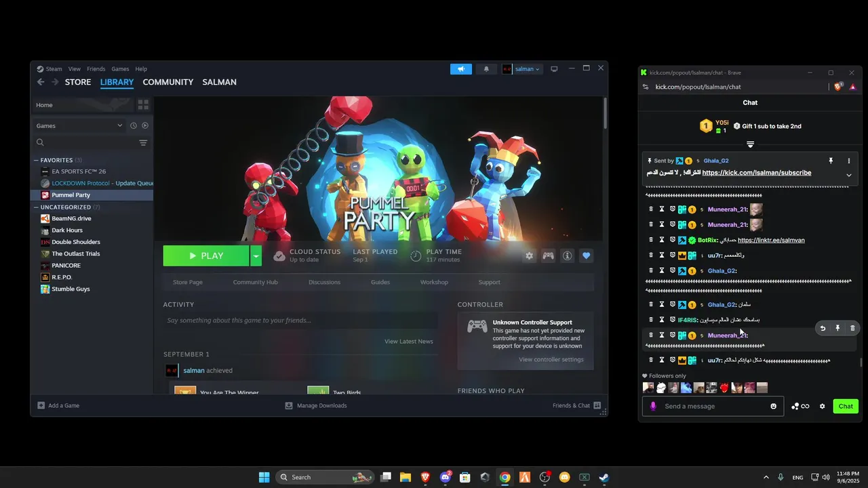This screenshot has height=488, width=868.
Task: Click View Latest News link
Action: tap(408, 341)
